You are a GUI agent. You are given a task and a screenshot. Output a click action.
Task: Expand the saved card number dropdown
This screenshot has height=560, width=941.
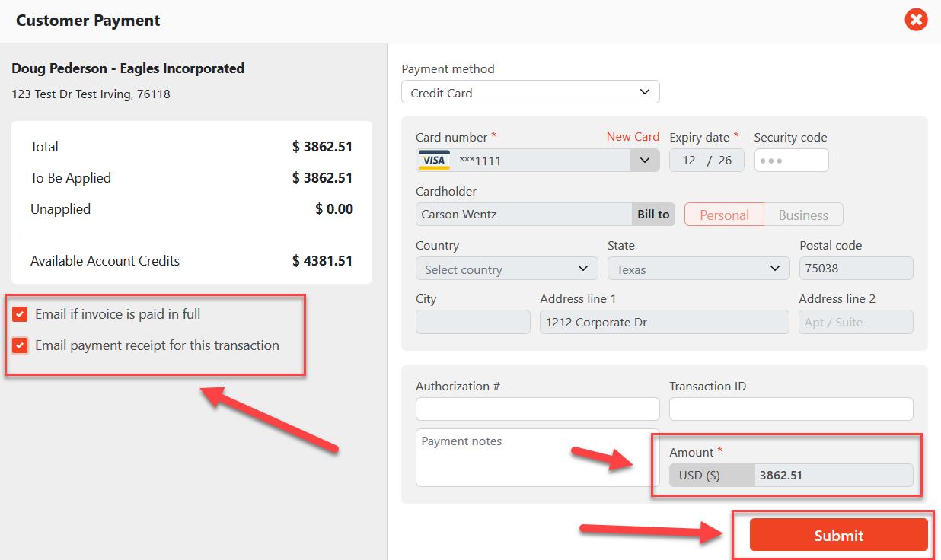tap(645, 160)
